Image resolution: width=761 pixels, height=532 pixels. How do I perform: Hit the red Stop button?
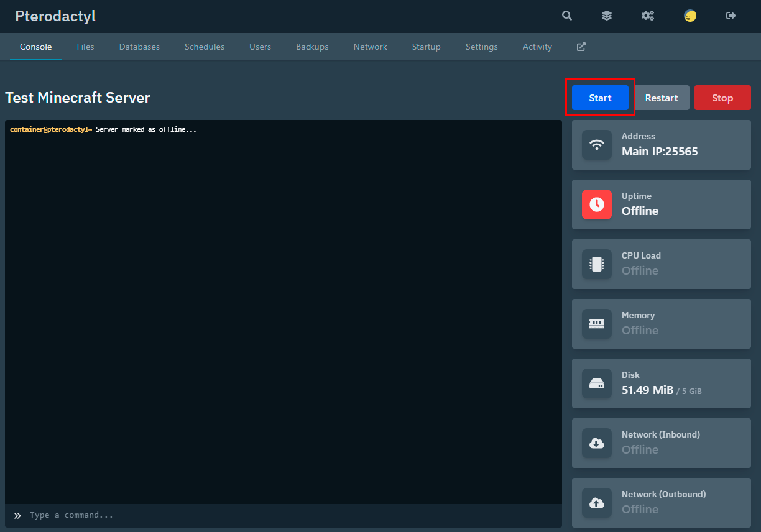click(722, 98)
